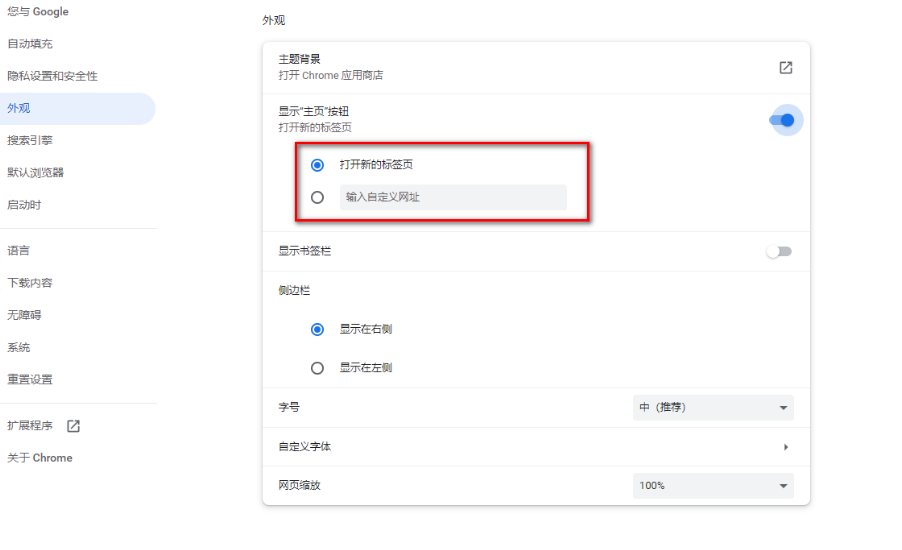902x550 pixels.
Task: Go to 无障碍 settings
Action: pyautogui.click(x=24, y=315)
